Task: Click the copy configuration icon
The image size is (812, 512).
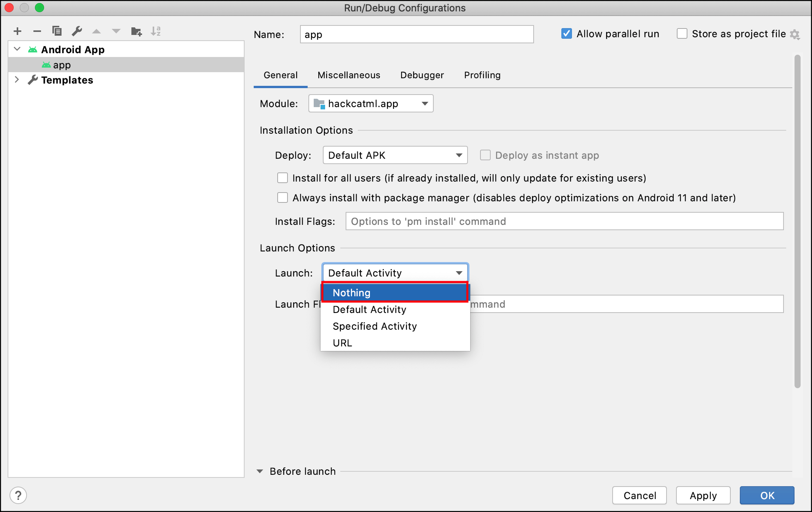Action: pyautogui.click(x=57, y=31)
